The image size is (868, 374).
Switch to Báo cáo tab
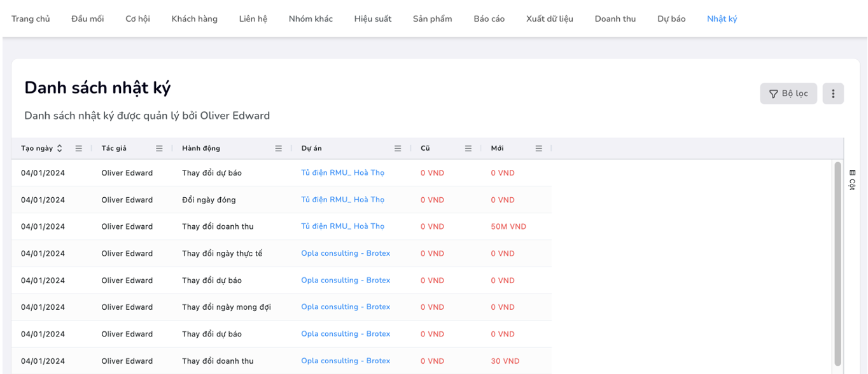click(x=489, y=18)
